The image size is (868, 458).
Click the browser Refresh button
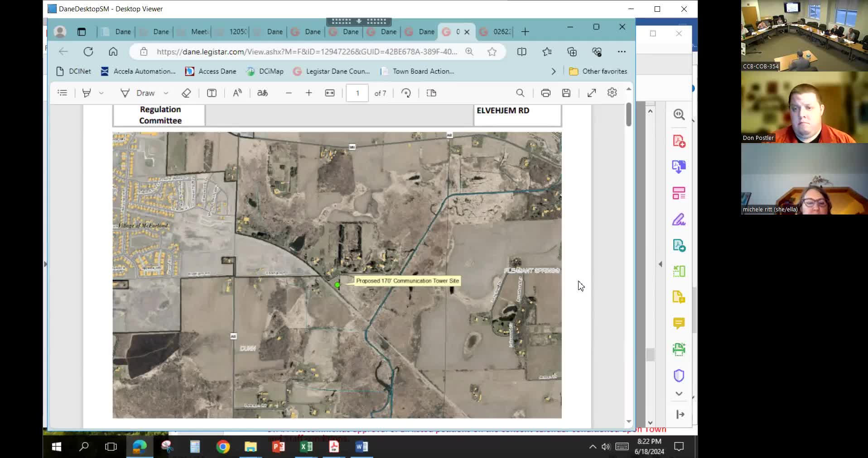pos(88,52)
